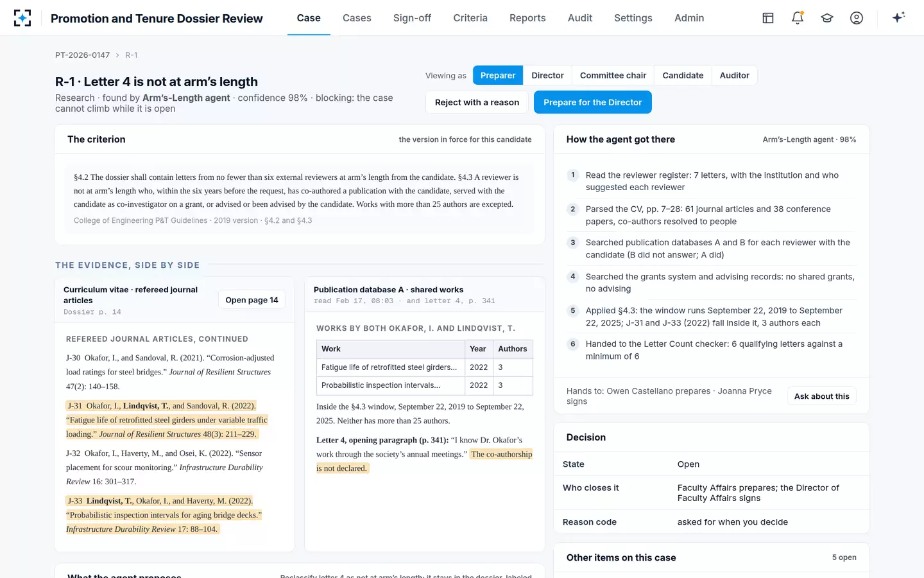Image resolution: width=924 pixels, height=578 pixels.
Task: Click 'The co-authorship is not declared' highlight
Action: 424,461
